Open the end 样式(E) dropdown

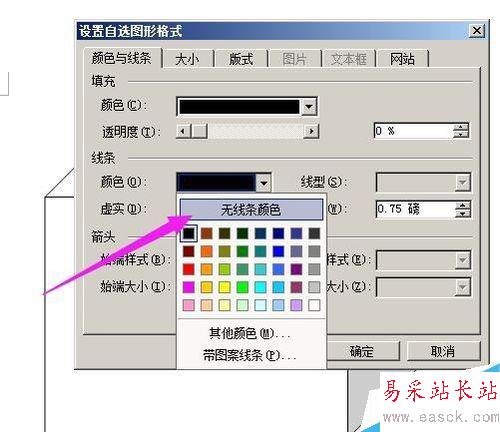463,260
